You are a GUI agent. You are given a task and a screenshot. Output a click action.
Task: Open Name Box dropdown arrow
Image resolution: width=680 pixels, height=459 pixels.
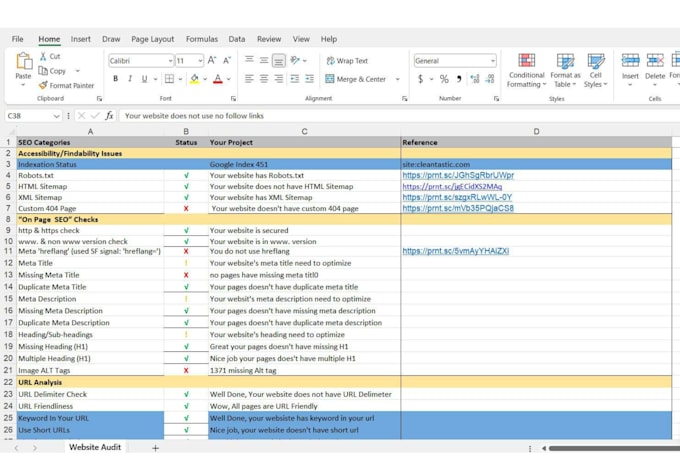[56, 116]
